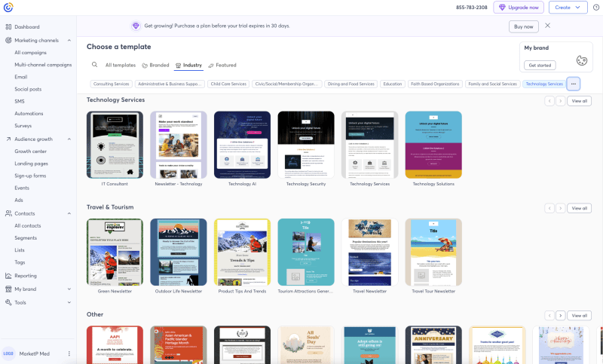Open Landing pages in sidebar
Screen dimensions: 603x364
point(31,164)
